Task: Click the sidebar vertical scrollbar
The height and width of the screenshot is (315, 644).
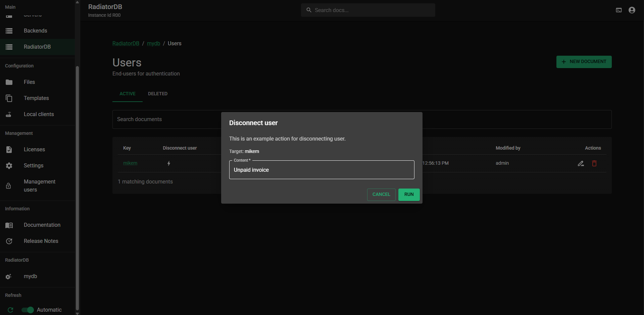Action: point(78,188)
